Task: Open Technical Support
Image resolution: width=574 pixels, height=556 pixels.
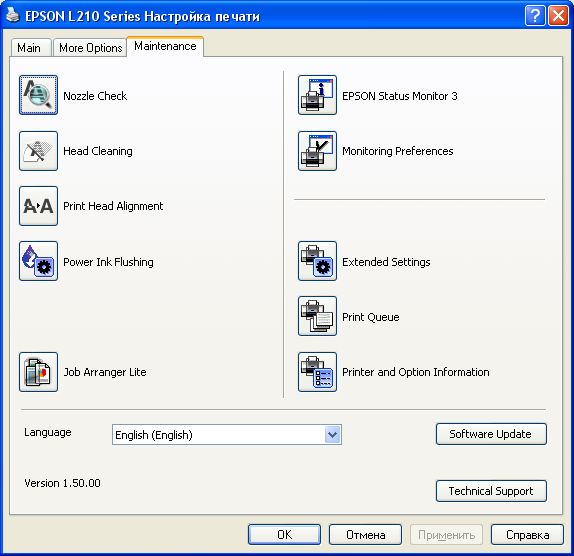Action: (491, 491)
